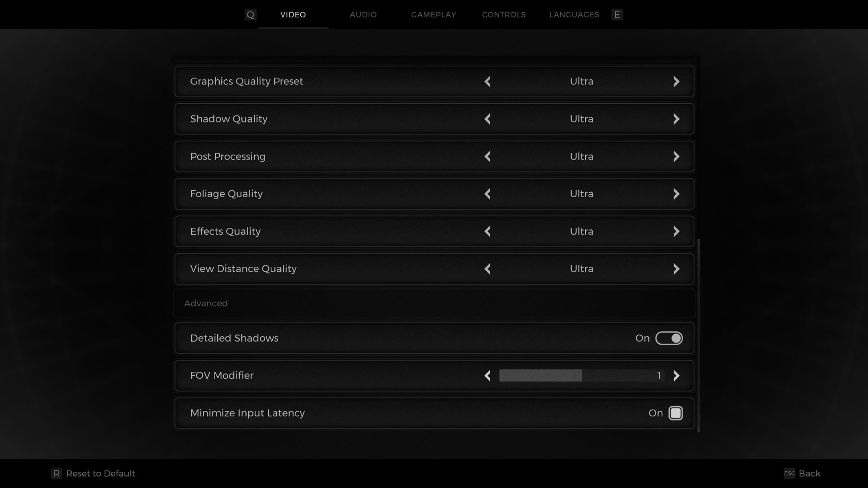Click the R key icon at bottom left
The width and height of the screenshot is (868, 488).
[57, 473]
